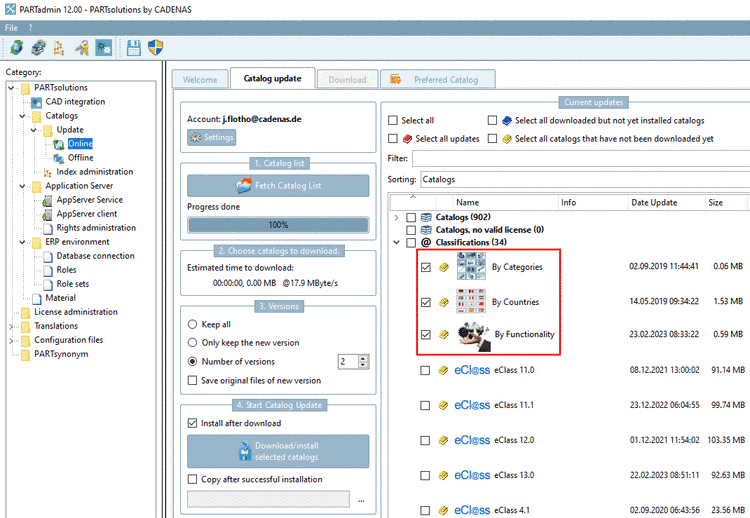
Task: Click yellow status icon of By Countries
Action: tap(444, 302)
